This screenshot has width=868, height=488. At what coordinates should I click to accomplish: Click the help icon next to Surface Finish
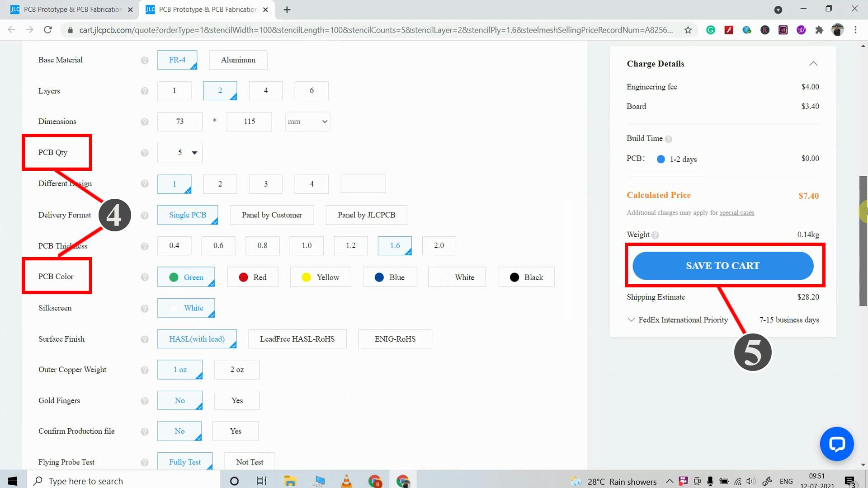tap(145, 339)
